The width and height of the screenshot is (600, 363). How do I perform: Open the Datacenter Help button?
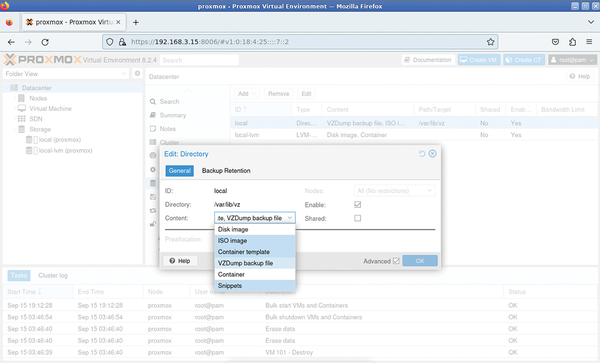580,76
